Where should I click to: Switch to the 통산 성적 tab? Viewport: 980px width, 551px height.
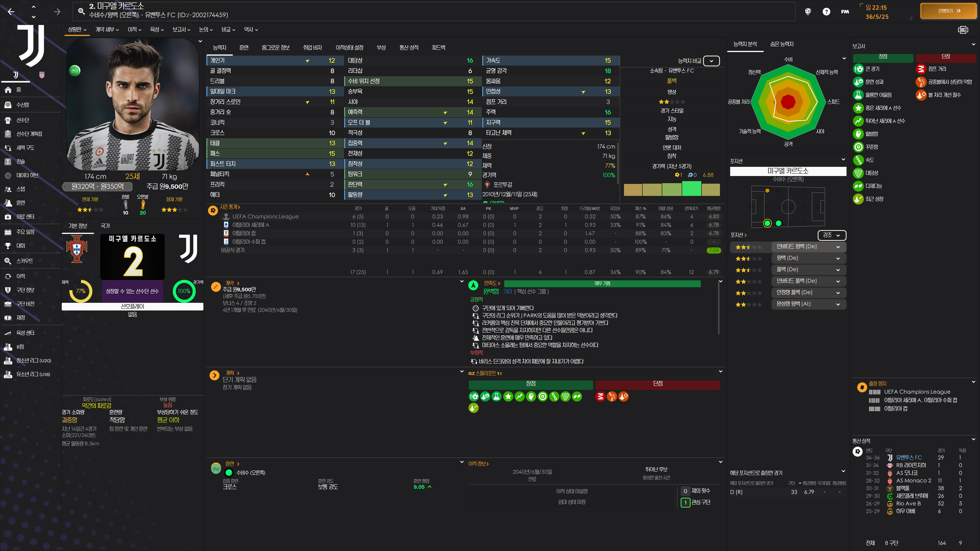click(409, 47)
